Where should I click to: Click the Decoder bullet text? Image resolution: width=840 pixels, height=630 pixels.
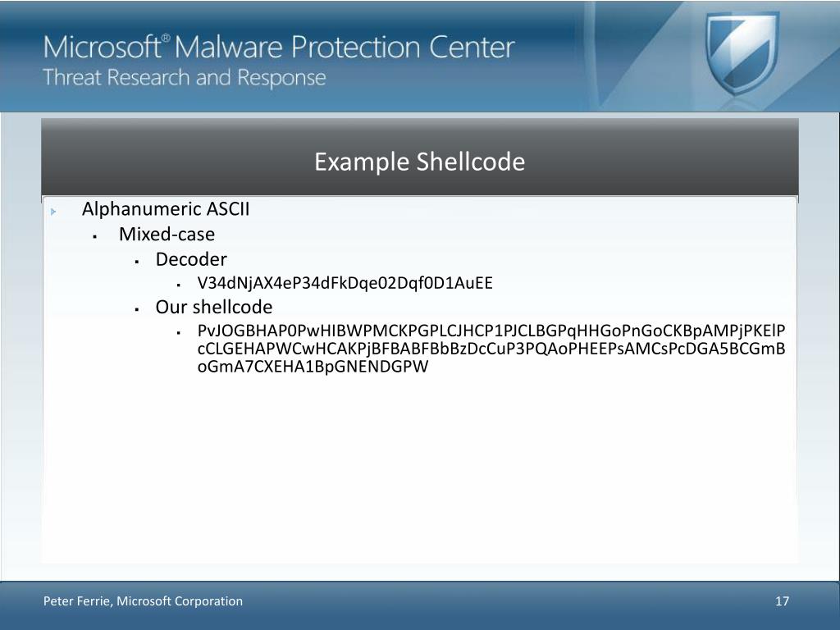(x=191, y=259)
